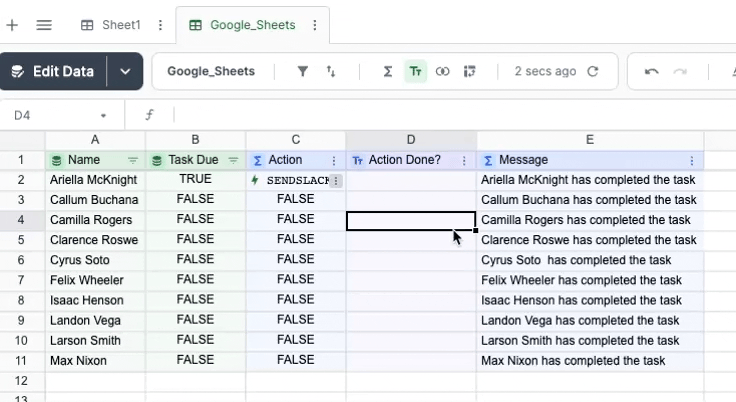Image resolution: width=736 pixels, height=402 pixels.
Task: Click the sigma formula column icon
Action: 388,72
